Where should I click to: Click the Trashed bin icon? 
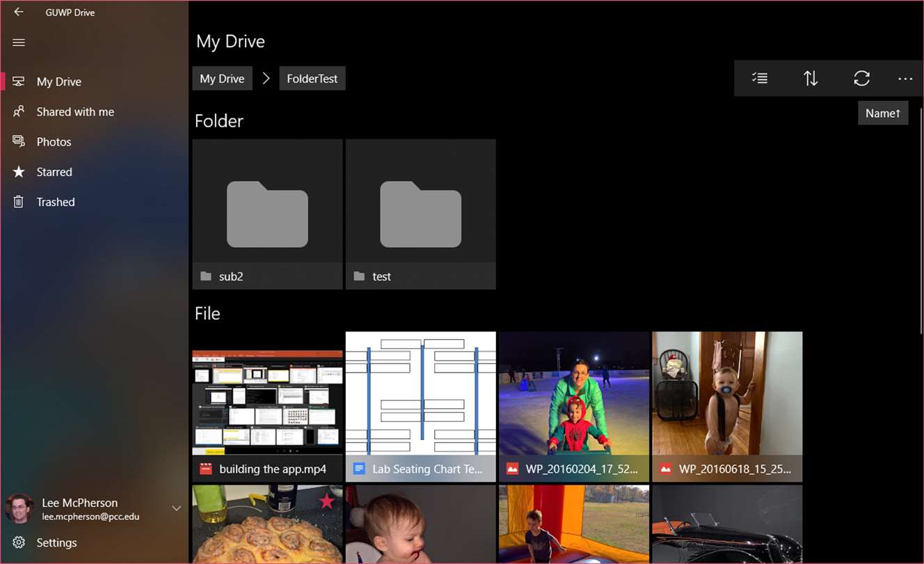19,202
